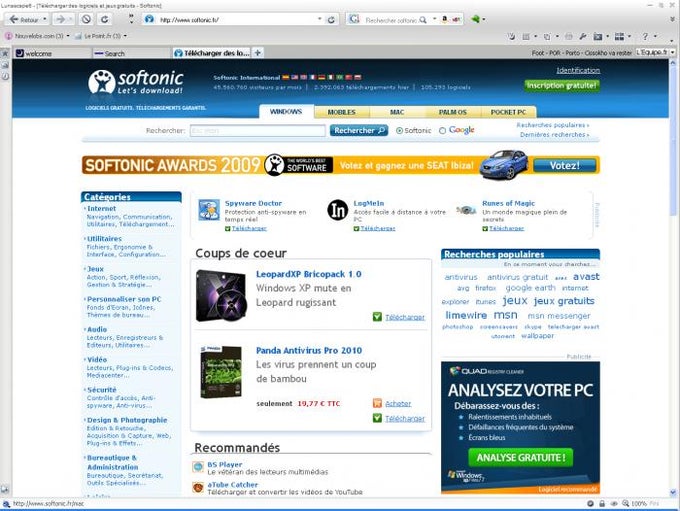Switch to the welcome tab
This screenshot has height=511, width=680.
tap(52, 53)
